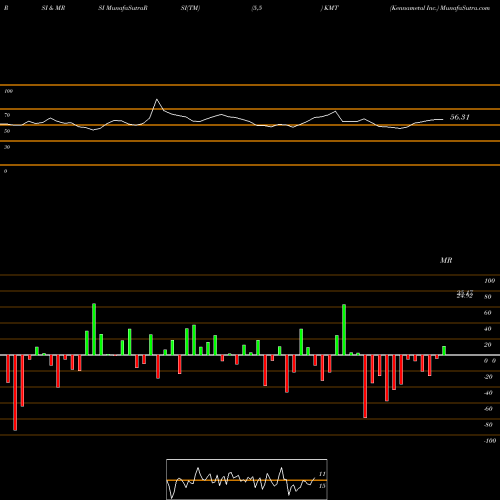The height and width of the screenshot is (500, 500).
Task: Click the mini chart value 15 label
Action: [322, 486]
